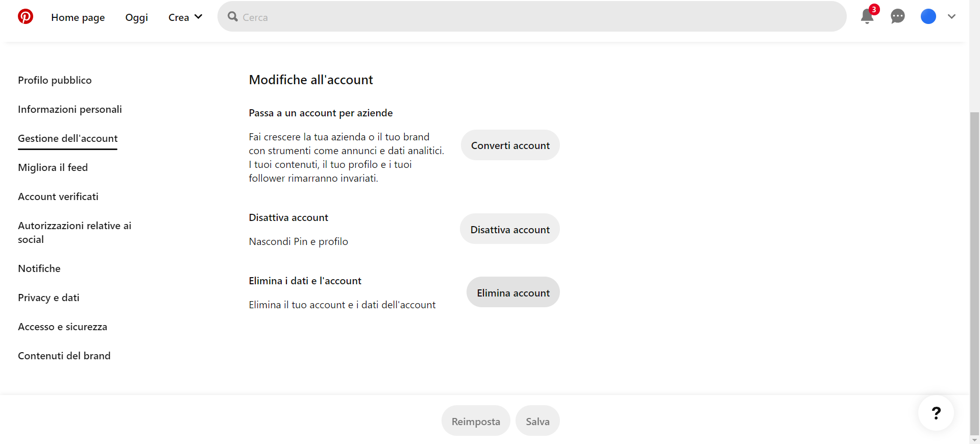Image resolution: width=980 pixels, height=444 pixels.
Task: Click the Elimina account button
Action: (x=513, y=292)
